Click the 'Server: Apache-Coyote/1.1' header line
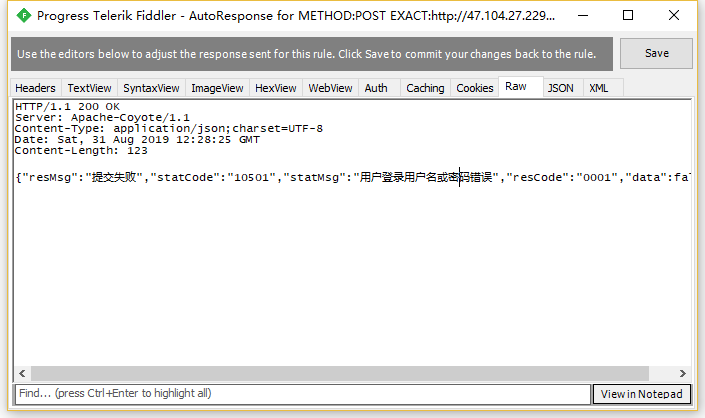 point(103,118)
